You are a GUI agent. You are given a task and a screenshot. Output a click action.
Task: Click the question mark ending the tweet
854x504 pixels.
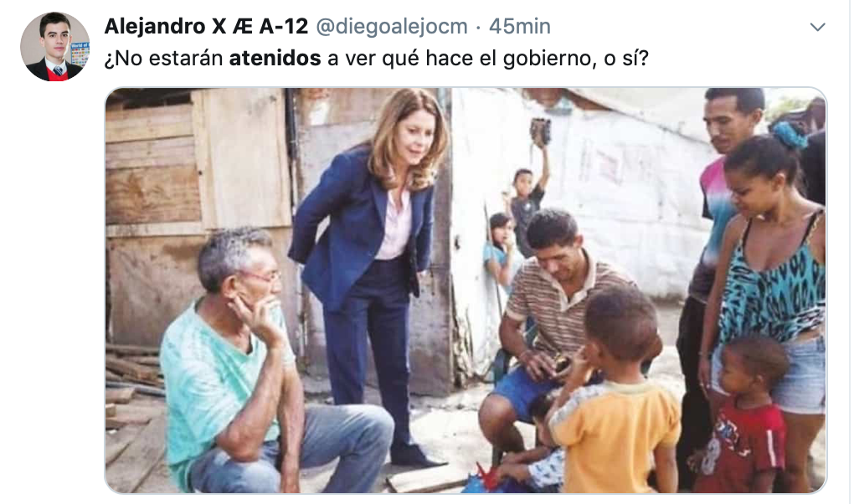644,59
